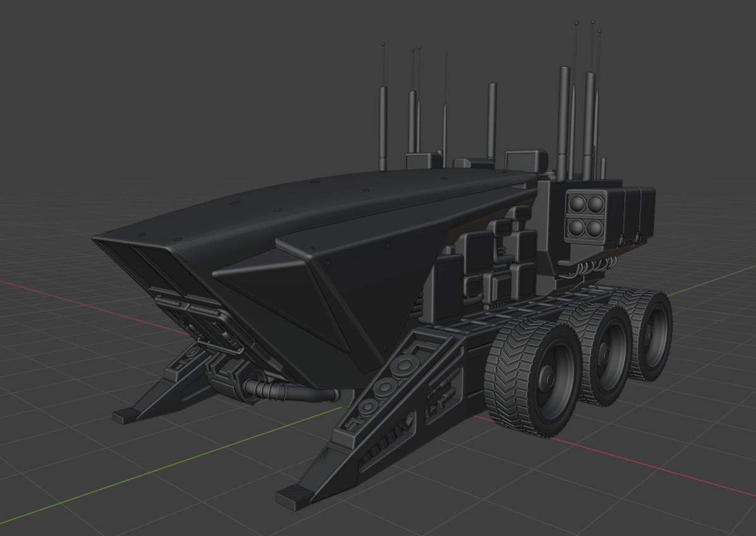This screenshot has height=536, width=756.
Task: Select the leftmost thick antenna on the roof
Action: (x=383, y=129)
